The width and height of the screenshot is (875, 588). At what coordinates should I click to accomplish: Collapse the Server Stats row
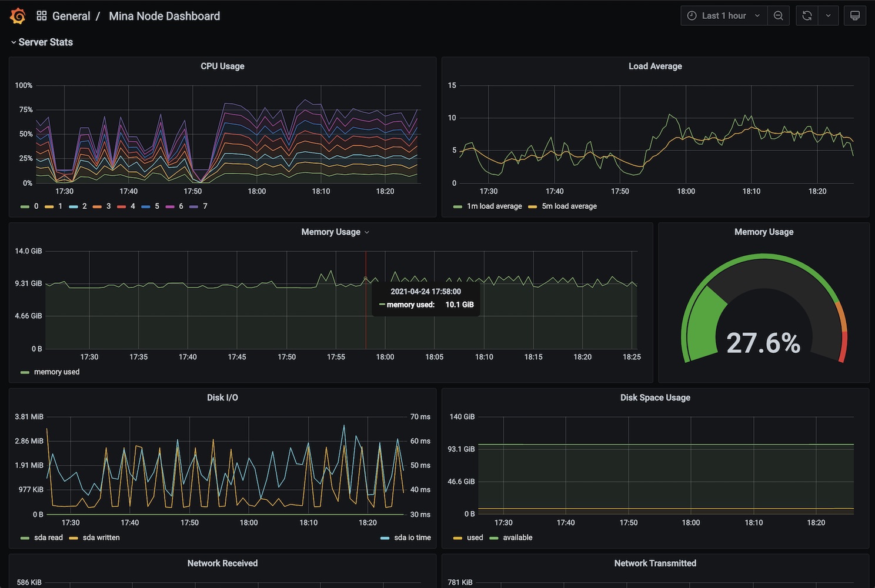coord(14,42)
